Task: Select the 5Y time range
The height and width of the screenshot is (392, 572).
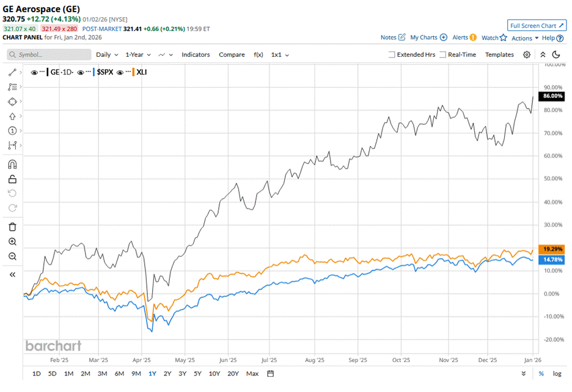Action: [197, 374]
